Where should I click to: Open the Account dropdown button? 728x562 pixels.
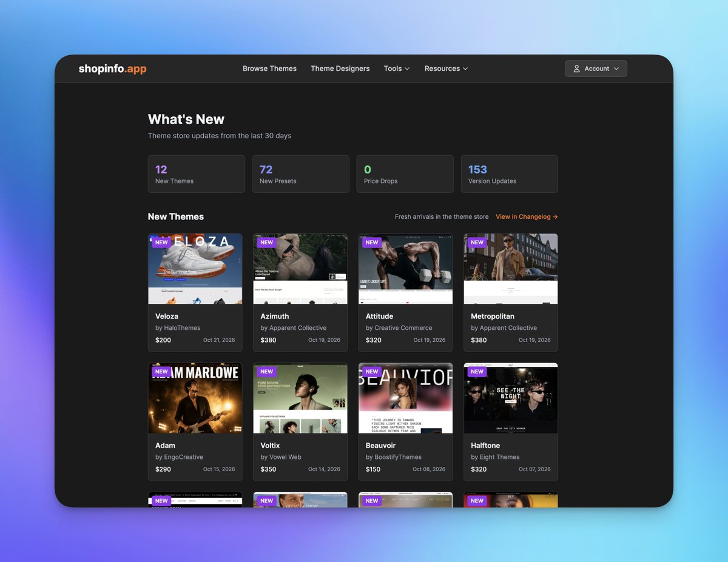(596, 69)
